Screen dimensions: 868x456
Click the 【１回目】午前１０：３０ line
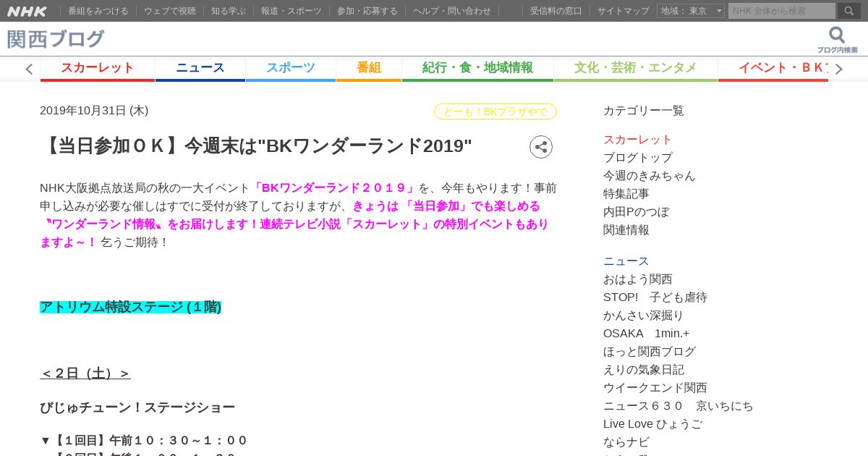coord(143,440)
